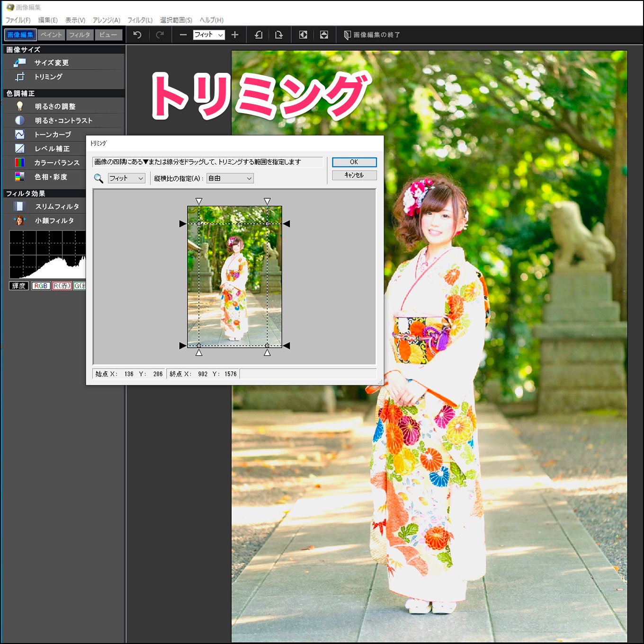Click left crop handle arrow at top edge
Viewport: 644px width, 644px height.
pos(182,223)
